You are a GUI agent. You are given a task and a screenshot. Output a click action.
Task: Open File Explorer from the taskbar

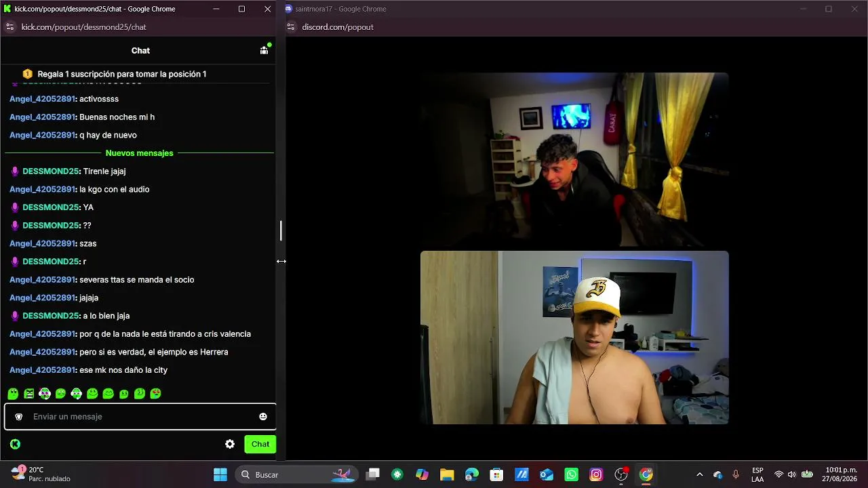coord(447,474)
